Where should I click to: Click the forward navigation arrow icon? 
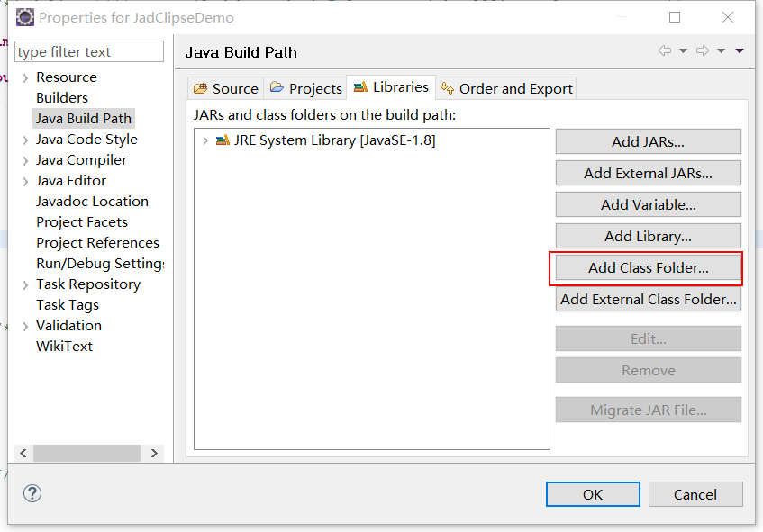click(x=703, y=50)
